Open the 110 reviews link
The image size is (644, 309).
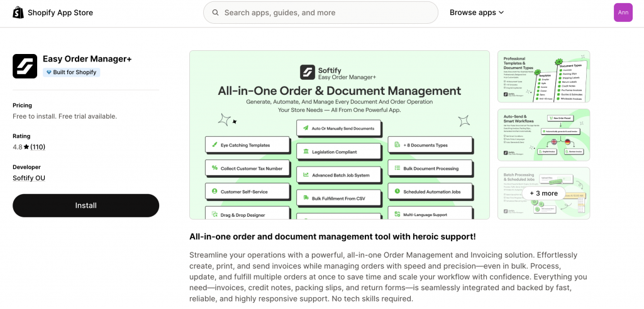click(38, 147)
